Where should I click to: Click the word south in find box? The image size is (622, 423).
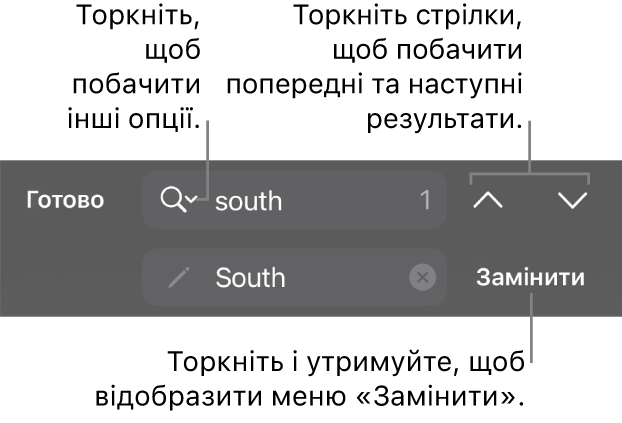[248, 201]
